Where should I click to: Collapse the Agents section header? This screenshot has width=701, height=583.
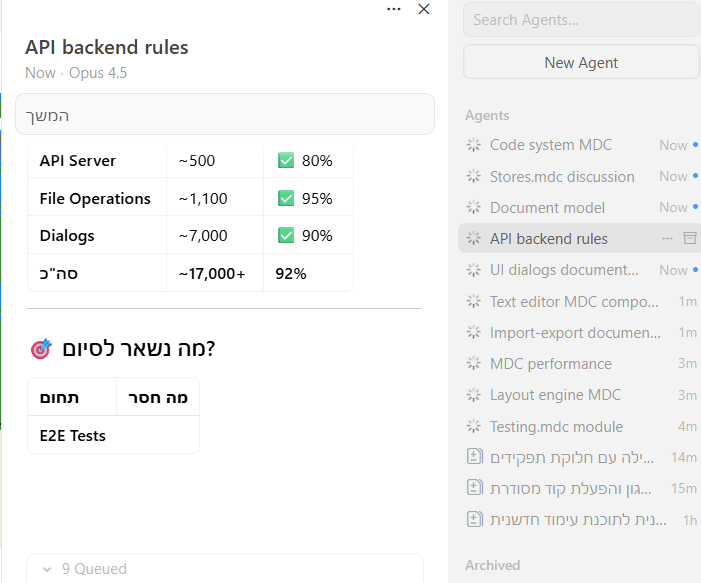(487, 116)
